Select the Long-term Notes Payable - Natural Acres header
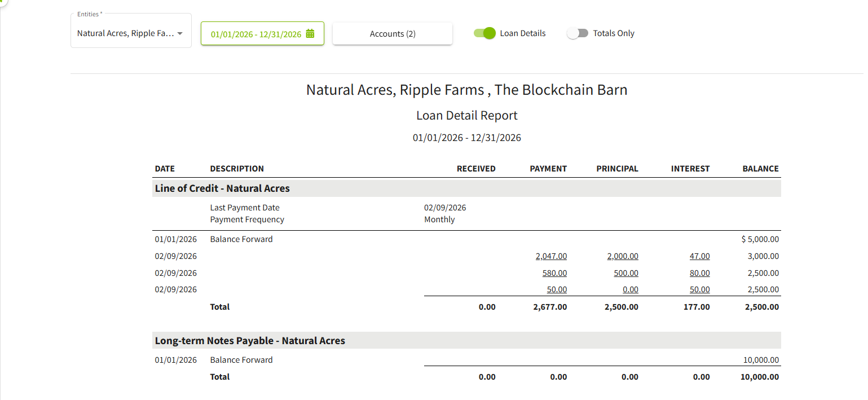This screenshot has width=868, height=400. (x=250, y=341)
